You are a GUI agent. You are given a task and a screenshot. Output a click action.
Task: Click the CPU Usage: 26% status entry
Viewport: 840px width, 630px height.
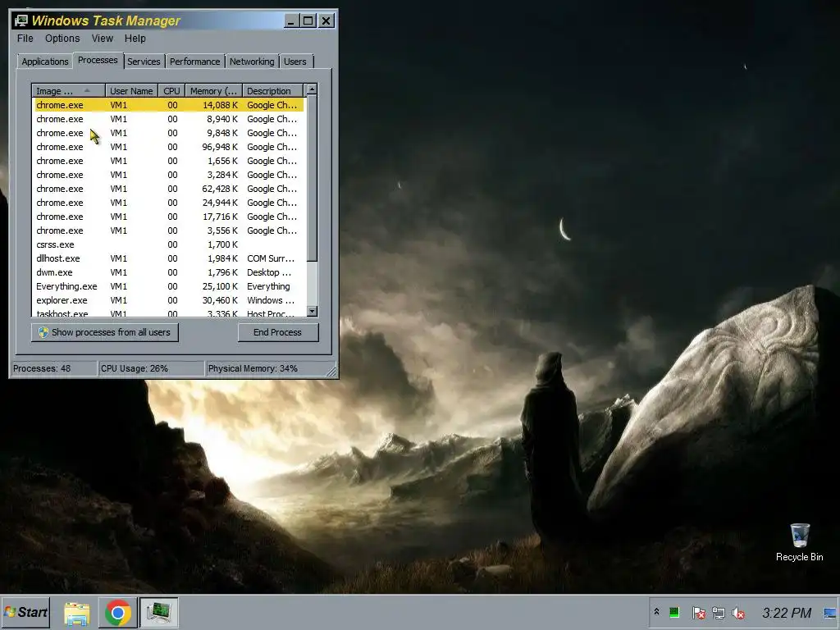click(152, 368)
